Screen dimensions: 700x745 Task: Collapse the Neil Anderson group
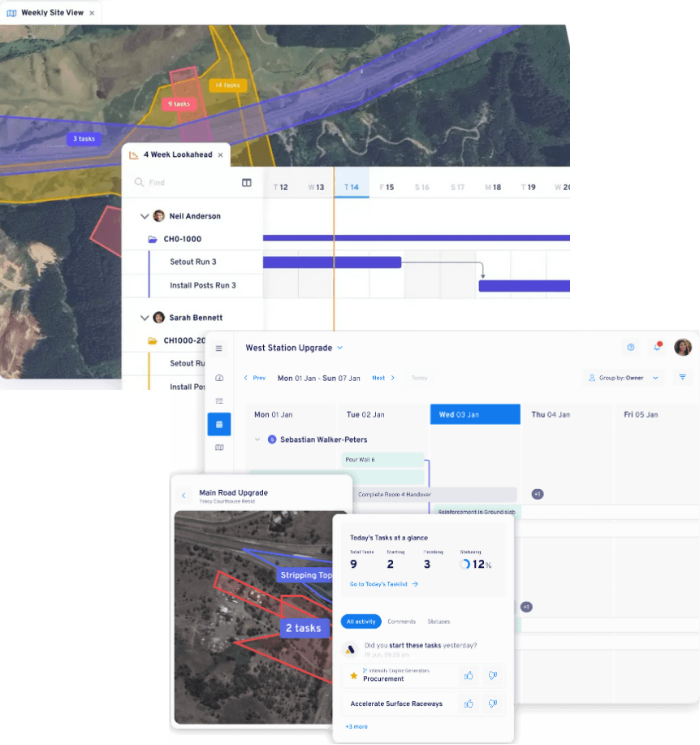tap(145, 217)
